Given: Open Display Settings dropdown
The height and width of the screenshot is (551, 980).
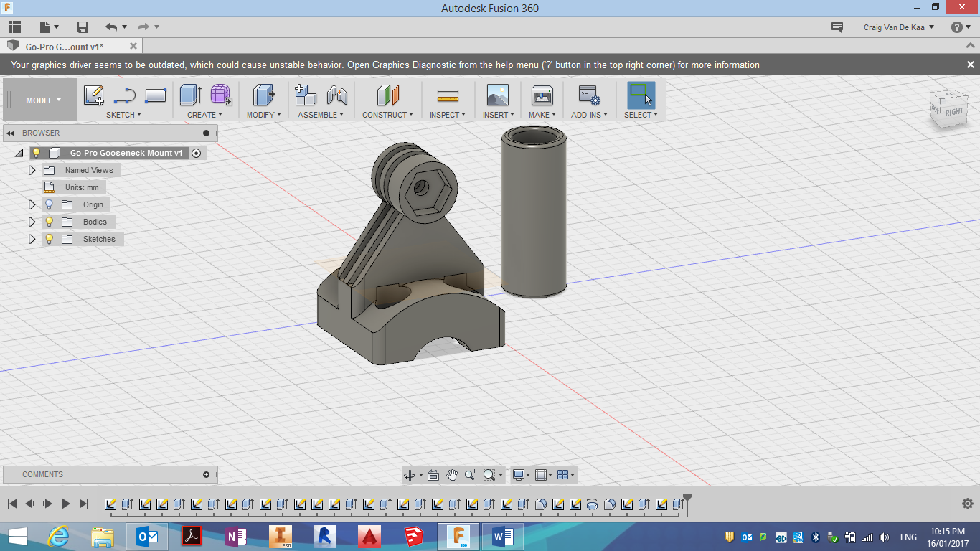Looking at the screenshot, I should (x=521, y=475).
